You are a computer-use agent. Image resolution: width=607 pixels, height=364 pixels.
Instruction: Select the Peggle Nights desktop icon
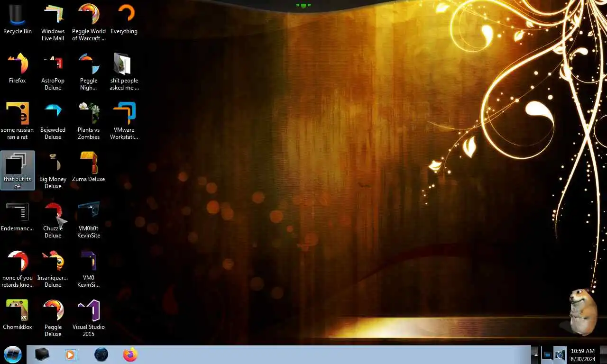(89, 72)
